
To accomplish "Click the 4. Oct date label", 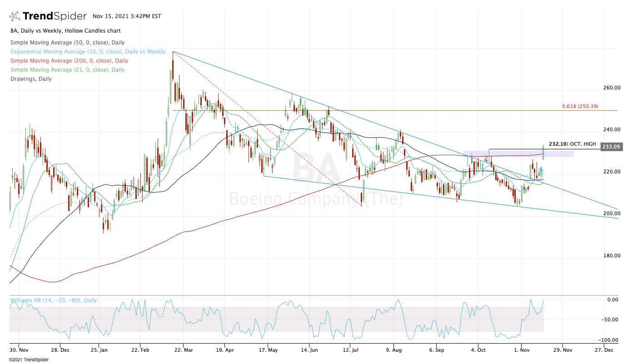I will (x=478, y=350).
